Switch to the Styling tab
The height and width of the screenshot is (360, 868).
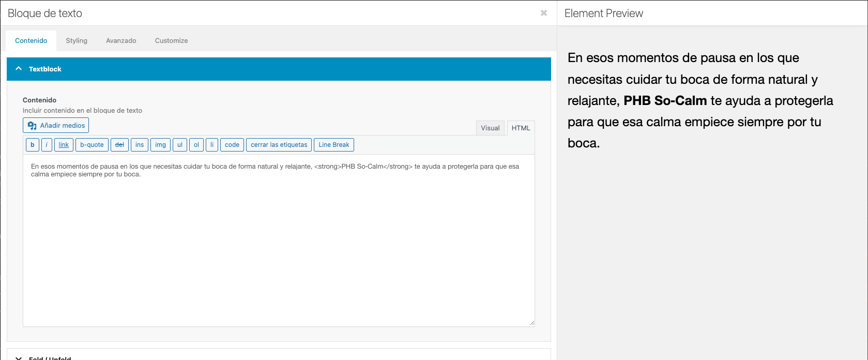[77, 40]
